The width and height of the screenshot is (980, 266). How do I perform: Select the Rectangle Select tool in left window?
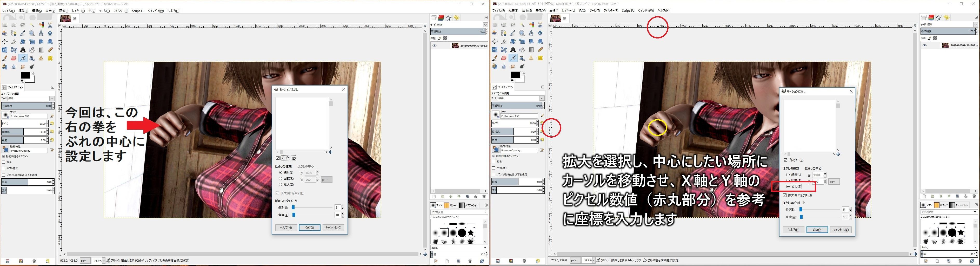5,25
